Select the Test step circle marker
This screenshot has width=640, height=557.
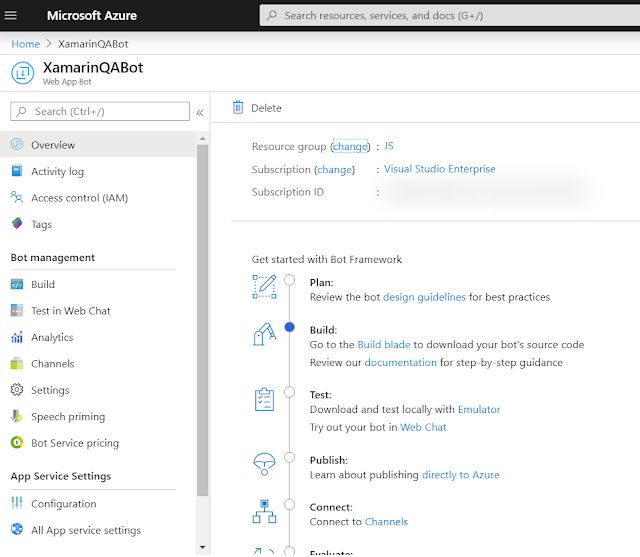point(289,392)
